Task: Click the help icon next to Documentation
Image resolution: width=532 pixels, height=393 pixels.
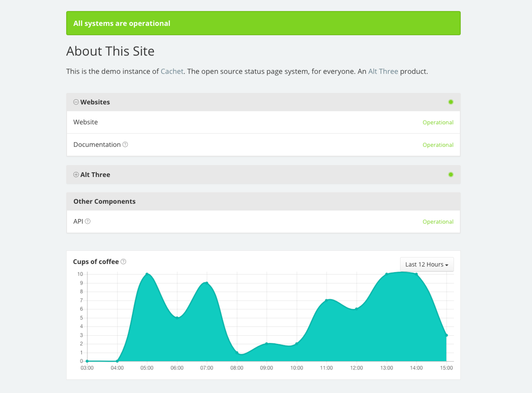Action: (124, 144)
